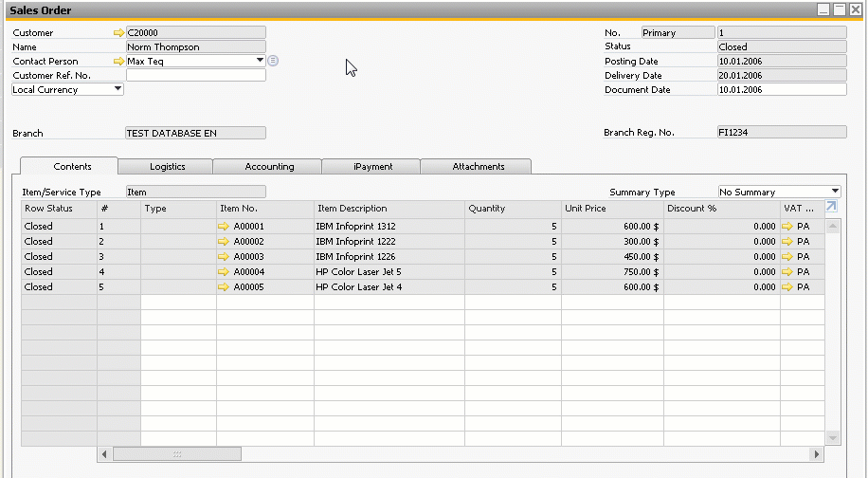Select the IBM Infoprint 1222 description cell
Screen dimensions: 868x478
tap(389, 242)
